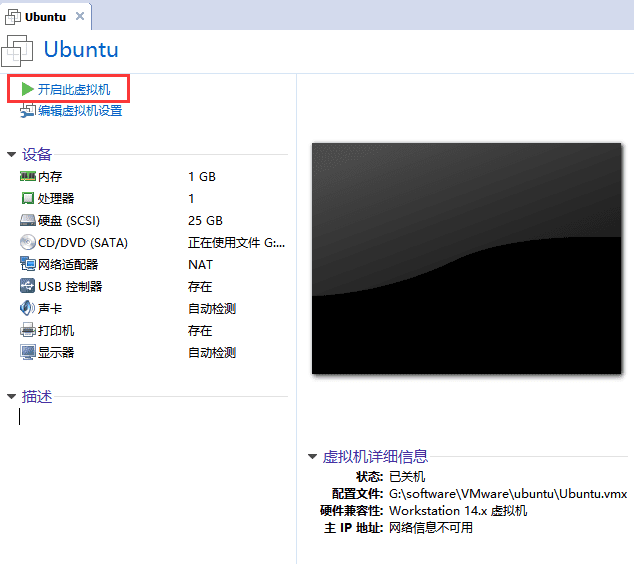Click the 网络信息不可用 IP address text

(431, 528)
